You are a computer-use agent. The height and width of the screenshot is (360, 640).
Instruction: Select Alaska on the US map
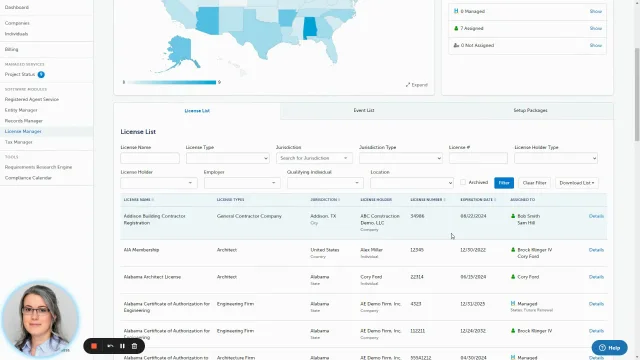click(x=180, y=50)
